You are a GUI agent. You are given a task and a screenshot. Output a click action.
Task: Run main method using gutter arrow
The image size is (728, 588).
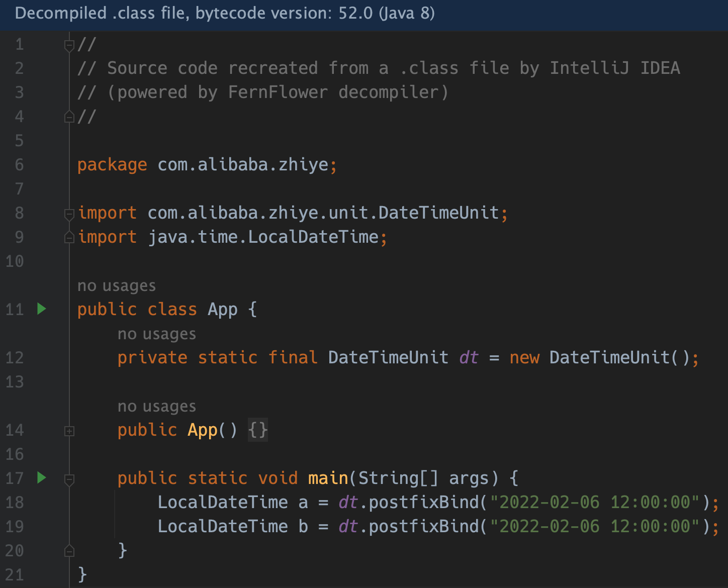click(42, 477)
